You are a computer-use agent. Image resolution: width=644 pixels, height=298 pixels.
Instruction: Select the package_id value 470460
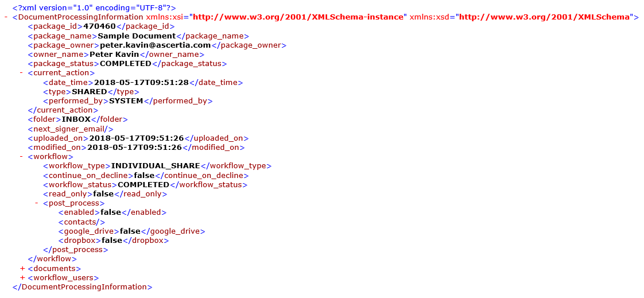(99, 26)
